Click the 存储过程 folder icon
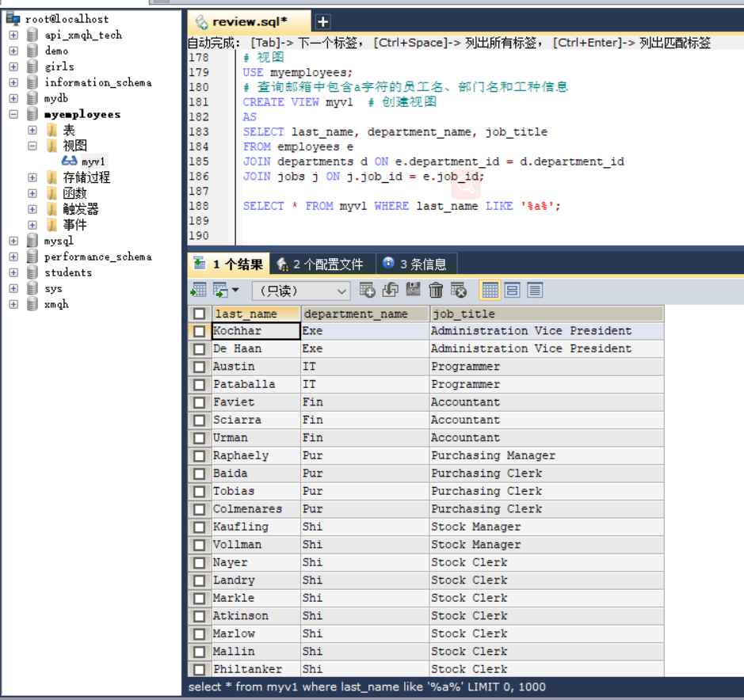The image size is (744, 700). coord(52,177)
